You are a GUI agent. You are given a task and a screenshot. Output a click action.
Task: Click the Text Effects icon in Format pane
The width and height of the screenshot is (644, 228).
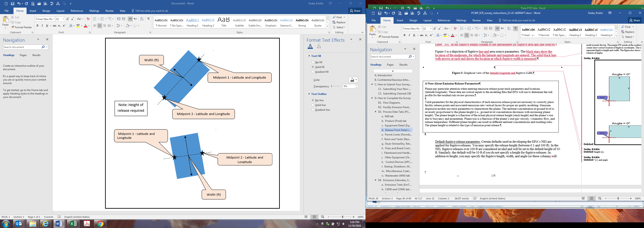point(319,46)
